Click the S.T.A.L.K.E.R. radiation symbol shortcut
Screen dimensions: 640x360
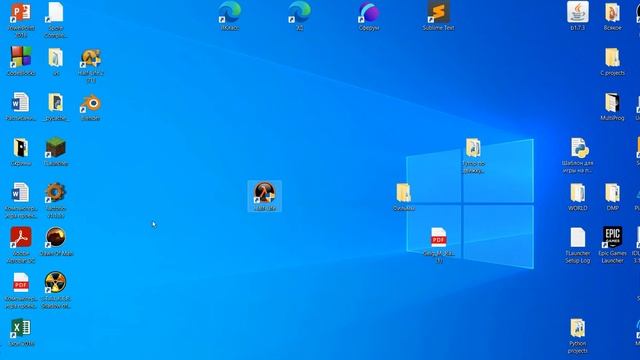click(x=56, y=290)
